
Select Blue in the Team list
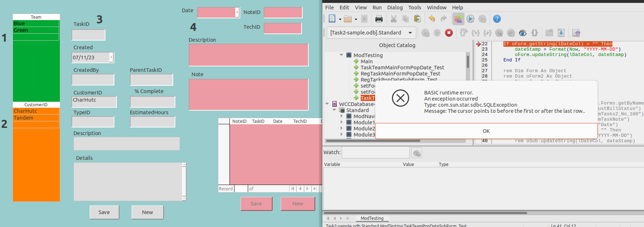(36, 23)
